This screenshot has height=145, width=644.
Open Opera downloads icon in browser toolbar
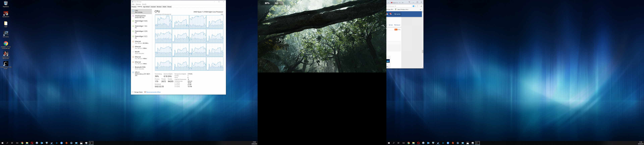tap(421, 6)
